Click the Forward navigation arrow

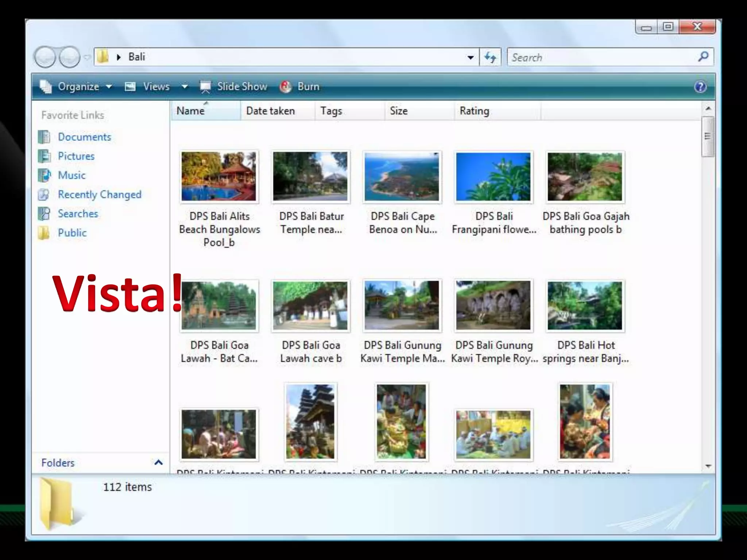coord(69,57)
